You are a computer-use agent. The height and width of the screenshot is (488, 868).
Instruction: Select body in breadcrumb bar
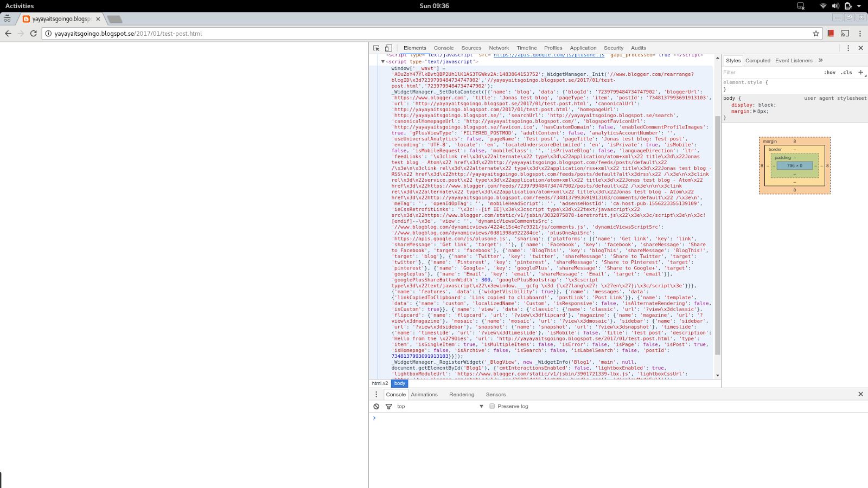[x=399, y=383]
